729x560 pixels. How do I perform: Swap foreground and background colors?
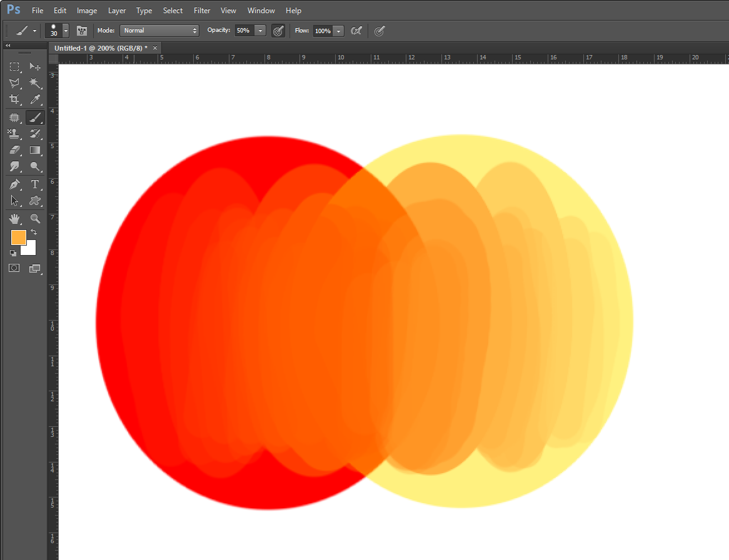[34, 232]
